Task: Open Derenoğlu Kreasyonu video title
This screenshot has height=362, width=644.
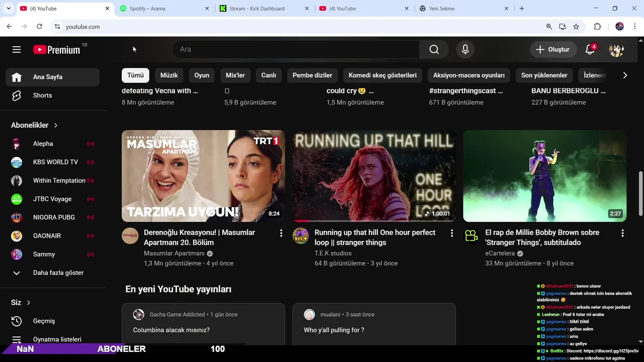Action: [199, 237]
